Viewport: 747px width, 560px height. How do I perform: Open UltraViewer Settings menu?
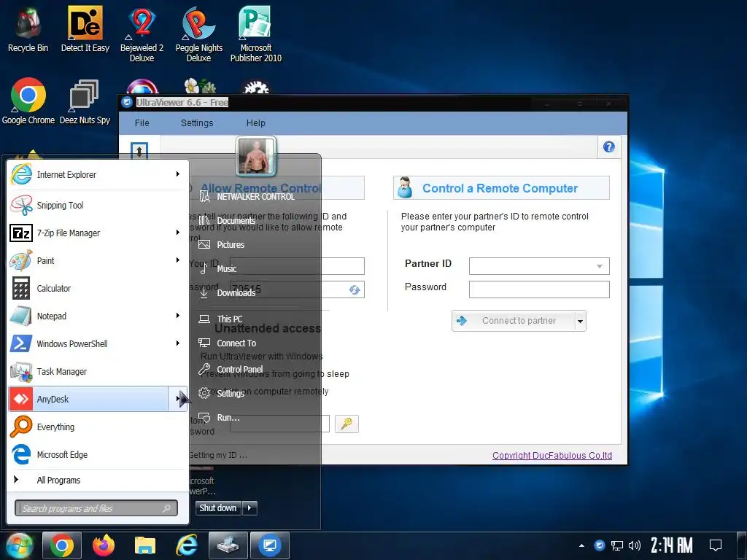coord(197,122)
